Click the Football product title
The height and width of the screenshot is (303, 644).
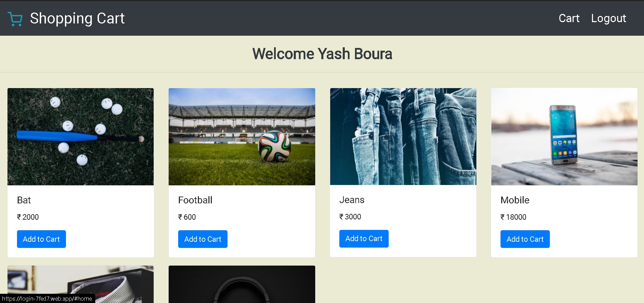195,200
